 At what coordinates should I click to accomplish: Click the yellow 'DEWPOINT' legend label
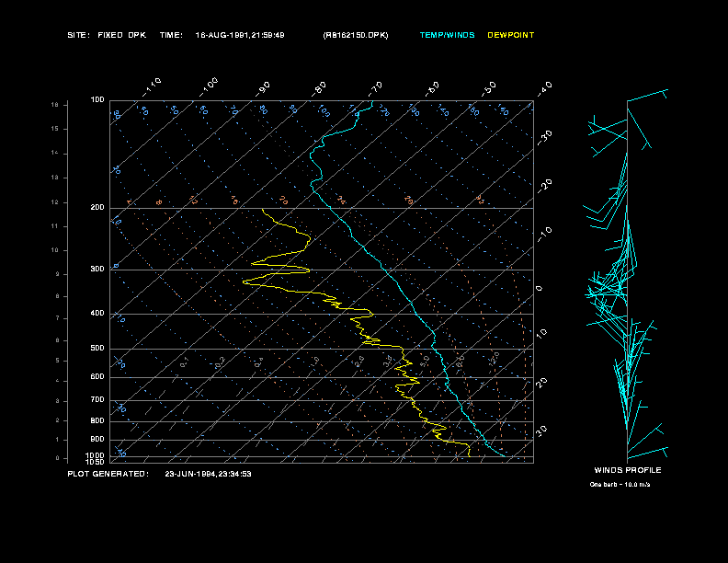(511, 35)
